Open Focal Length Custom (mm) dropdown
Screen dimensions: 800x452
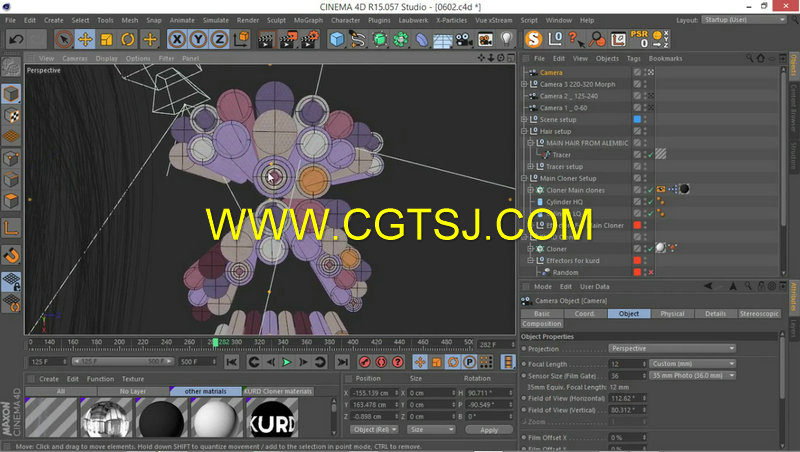692,364
